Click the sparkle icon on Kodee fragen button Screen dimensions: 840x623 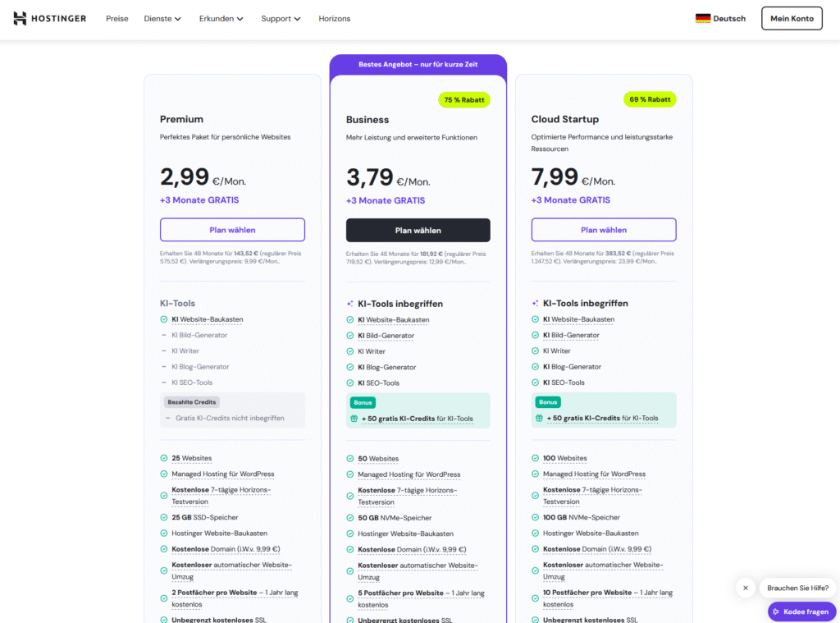coord(776,612)
